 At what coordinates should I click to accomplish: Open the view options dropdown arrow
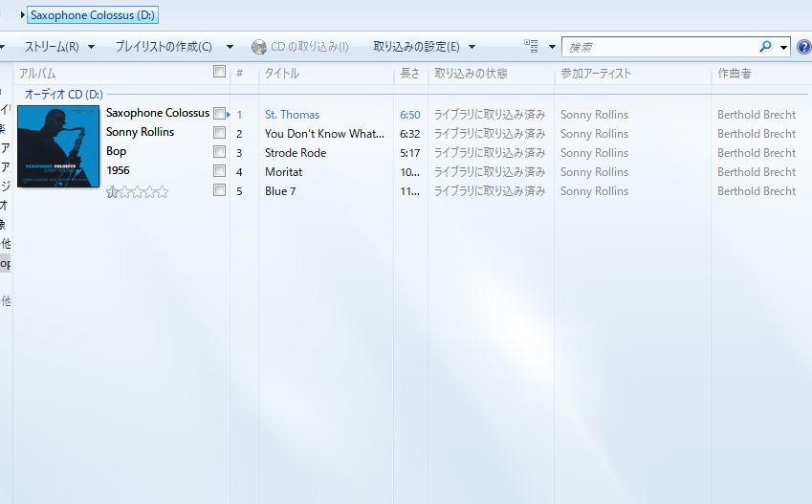552,47
